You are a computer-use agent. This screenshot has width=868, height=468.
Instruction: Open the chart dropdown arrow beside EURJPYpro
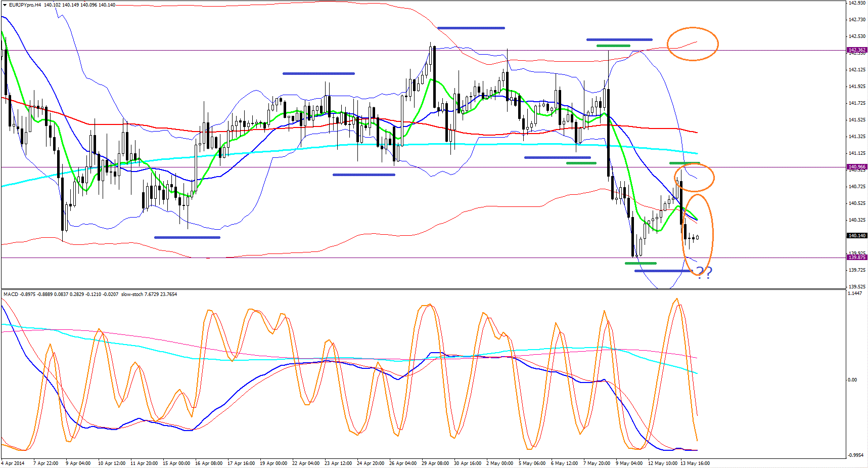[x=5, y=5]
